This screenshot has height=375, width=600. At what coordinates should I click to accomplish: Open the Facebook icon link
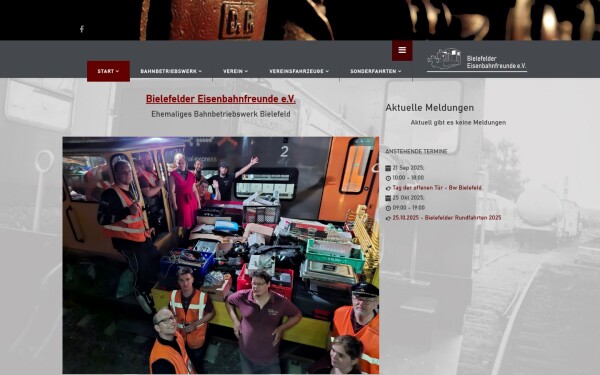point(82,29)
